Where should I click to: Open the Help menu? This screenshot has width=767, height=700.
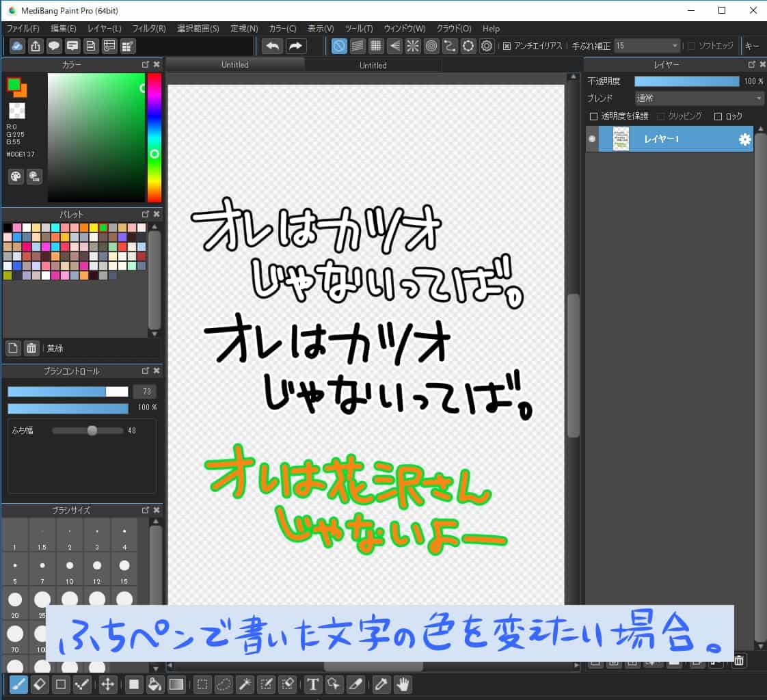point(491,29)
